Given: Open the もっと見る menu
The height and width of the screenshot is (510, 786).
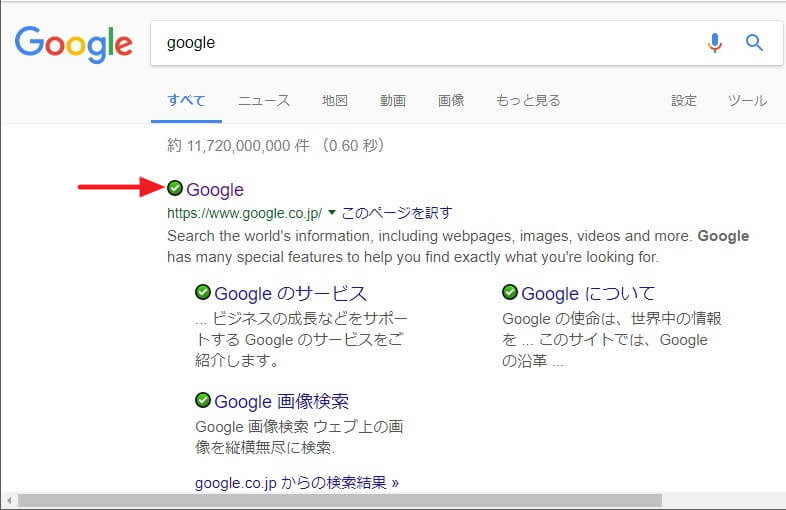Looking at the screenshot, I should pos(528,100).
